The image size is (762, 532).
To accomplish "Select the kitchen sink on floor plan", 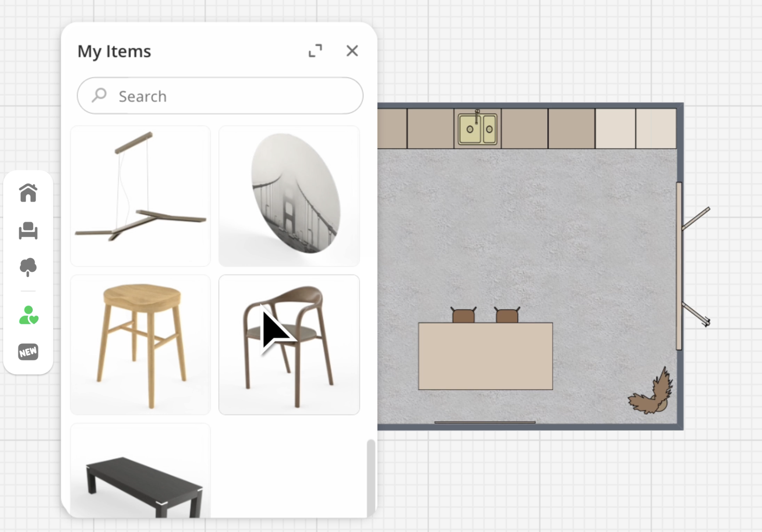I will (478, 129).
